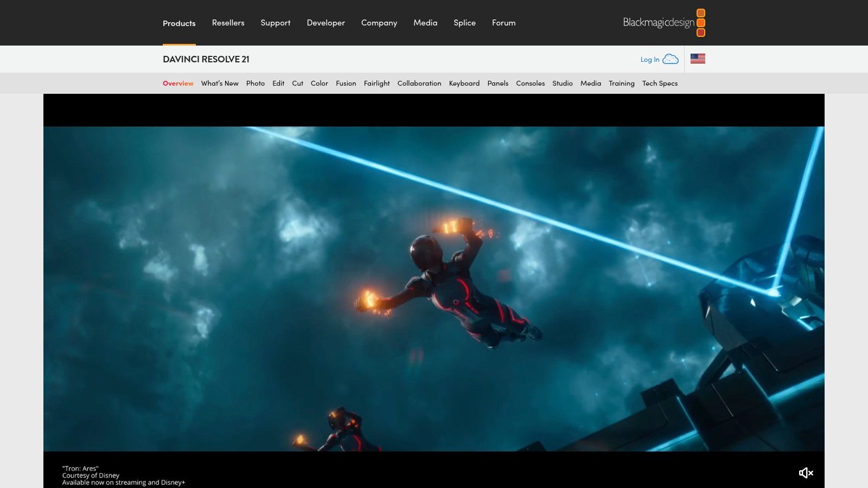View the Training tab
The image size is (868, 488).
(x=622, y=84)
